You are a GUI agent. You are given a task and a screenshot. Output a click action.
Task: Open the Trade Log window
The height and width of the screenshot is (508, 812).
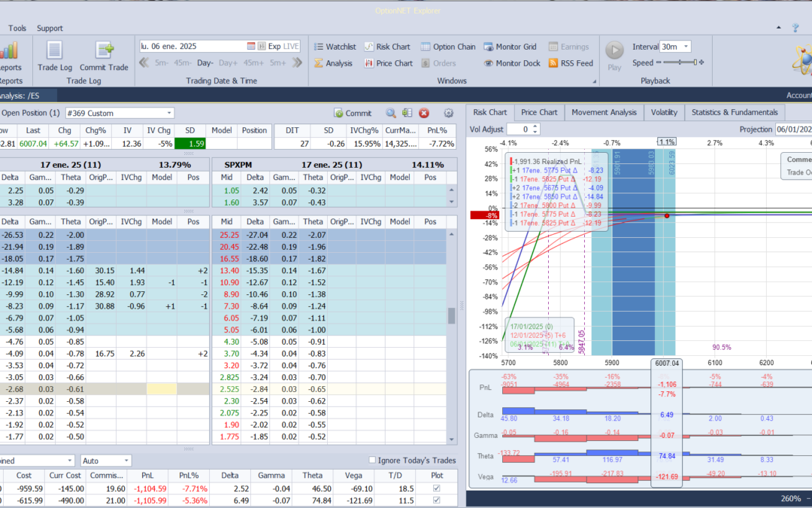(x=54, y=56)
